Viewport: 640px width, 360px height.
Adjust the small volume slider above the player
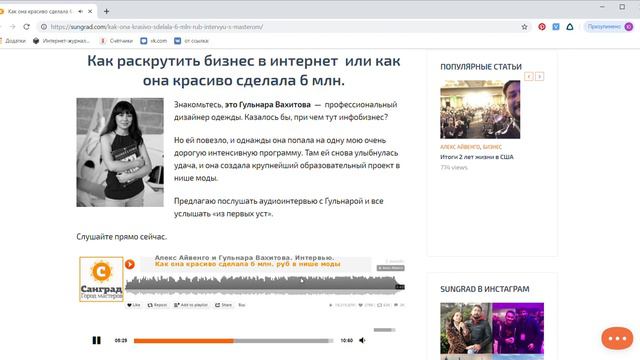(x=384, y=330)
